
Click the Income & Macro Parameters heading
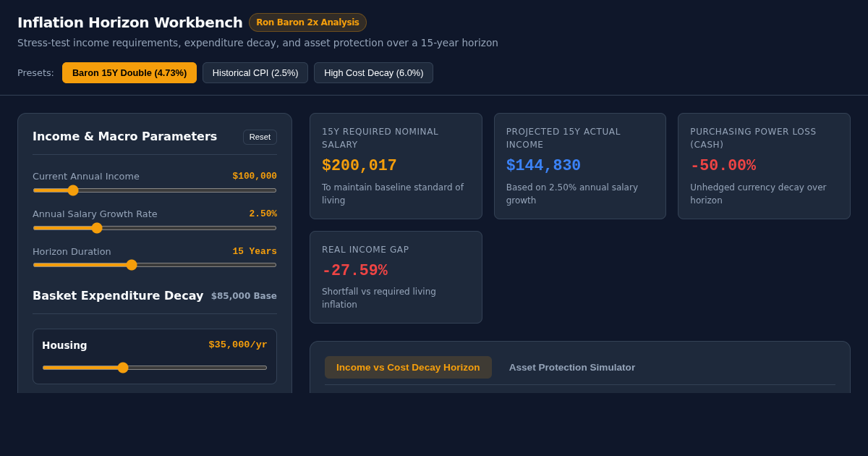[x=124, y=136]
